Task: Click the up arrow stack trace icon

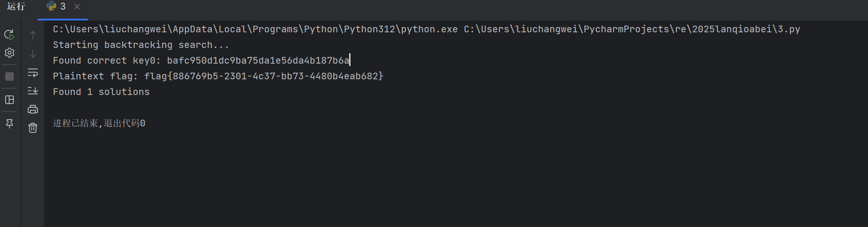Action: pos(33,35)
